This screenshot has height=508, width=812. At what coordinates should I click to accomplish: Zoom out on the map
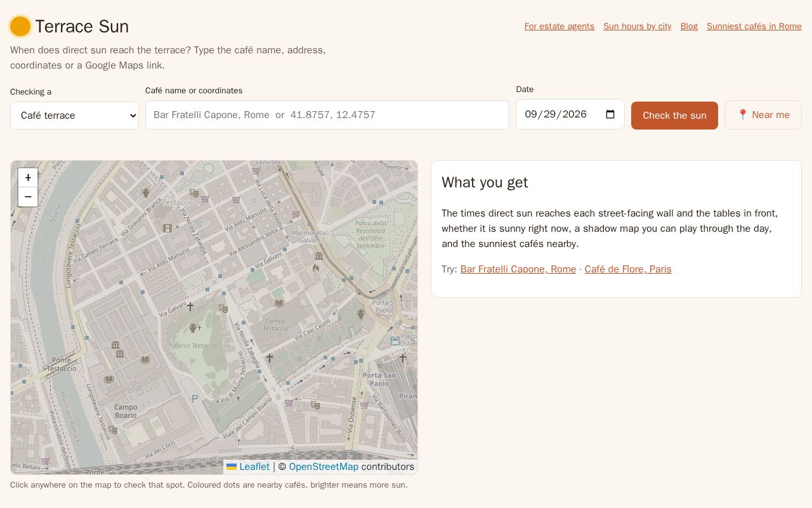click(28, 197)
